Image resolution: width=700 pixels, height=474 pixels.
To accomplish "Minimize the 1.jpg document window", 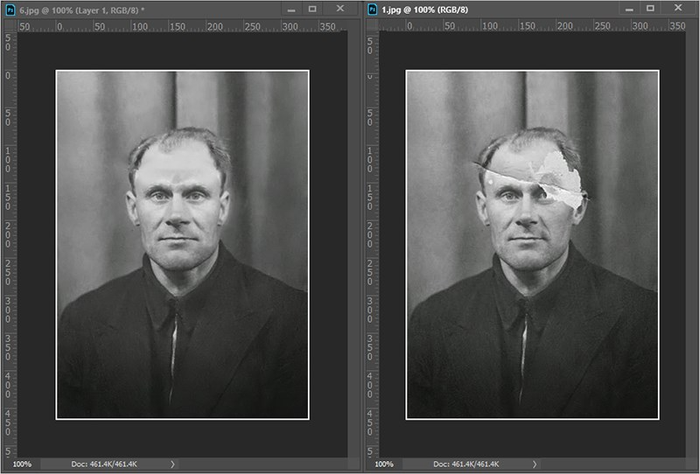I will [641, 9].
